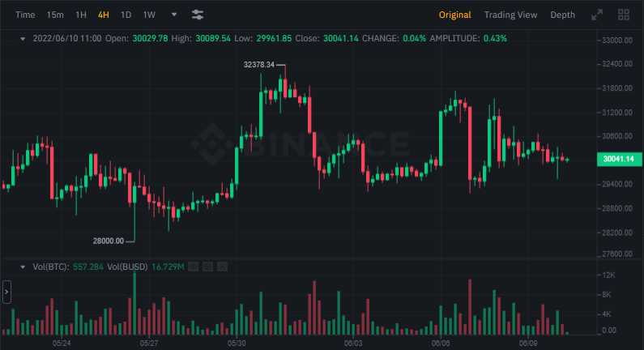
Task: Choose the Time line chart option
Action: tap(25, 15)
